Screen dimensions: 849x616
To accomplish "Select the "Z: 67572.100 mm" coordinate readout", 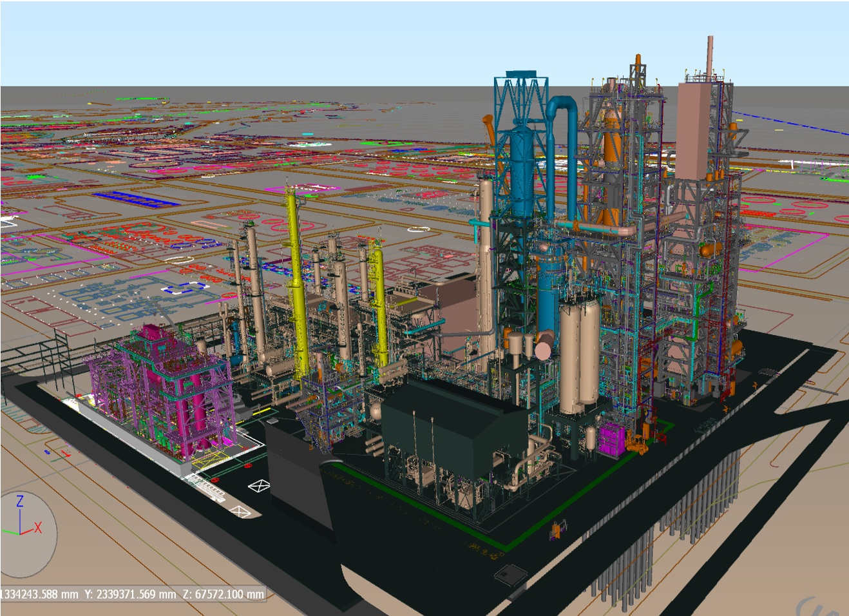I will (223, 594).
